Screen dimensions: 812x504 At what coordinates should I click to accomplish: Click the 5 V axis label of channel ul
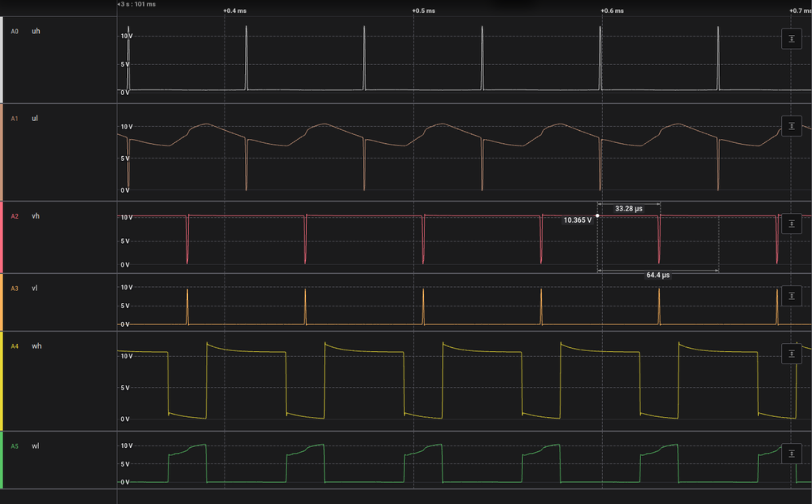click(x=124, y=159)
